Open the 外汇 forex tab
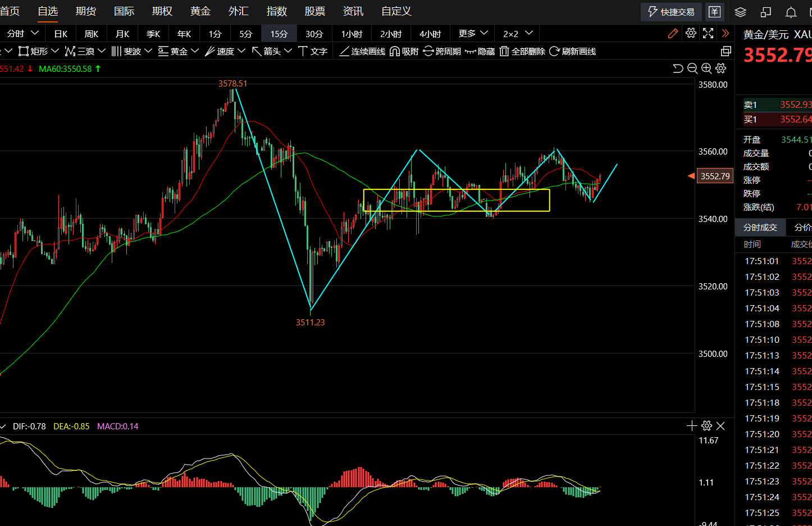The height and width of the screenshot is (526, 812). (x=239, y=11)
